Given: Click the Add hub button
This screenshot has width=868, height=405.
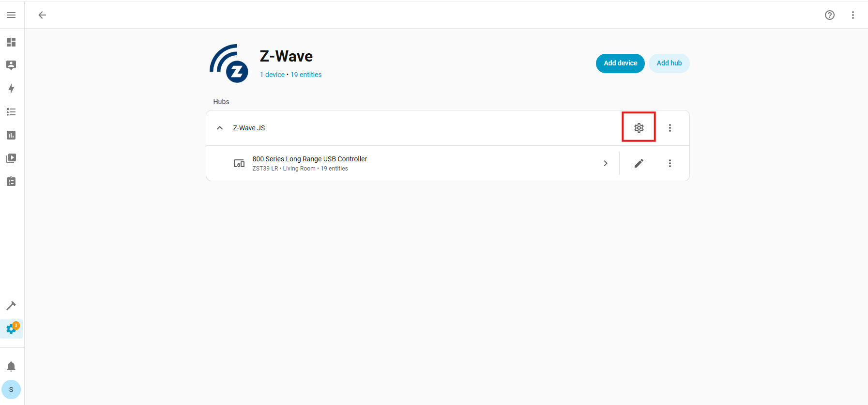Looking at the screenshot, I should 669,63.
